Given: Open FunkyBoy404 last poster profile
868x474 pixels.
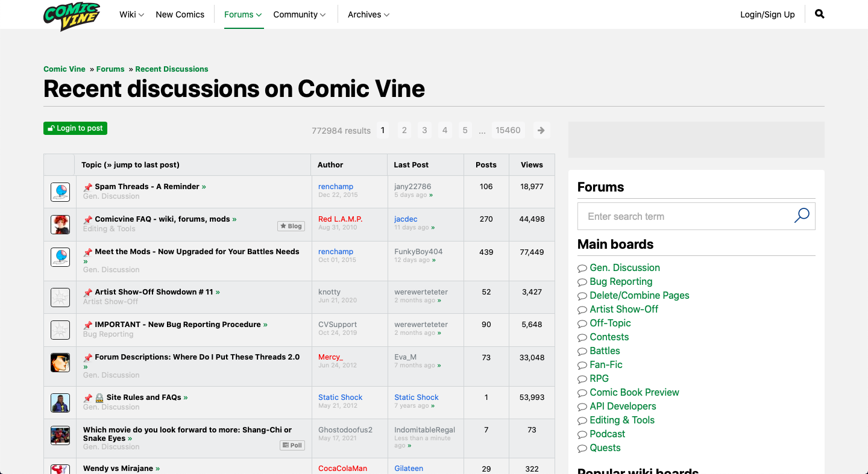Looking at the screenshot, I should 418,252.
